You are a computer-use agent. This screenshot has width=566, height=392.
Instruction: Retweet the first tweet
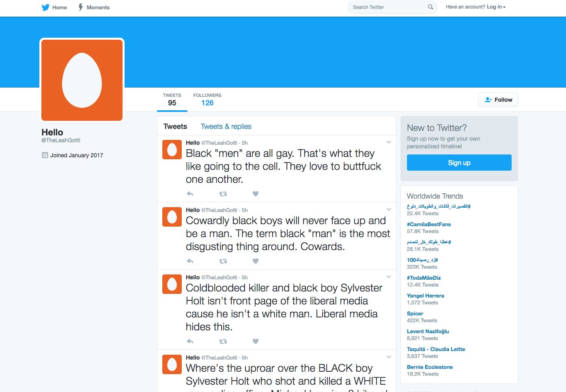point(223,194)
